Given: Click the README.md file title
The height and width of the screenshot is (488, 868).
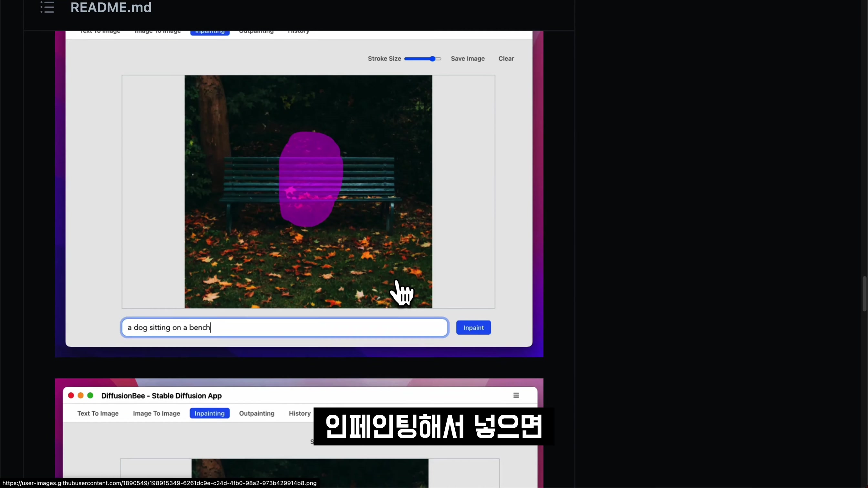Looking at the screenshot, I should point(111,7).
